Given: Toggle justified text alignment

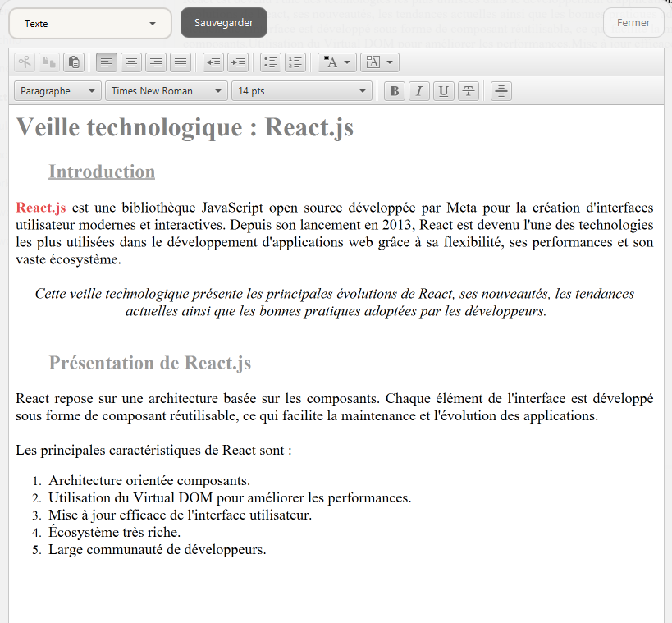Looking at the screenshot, I should coord(181,62).
